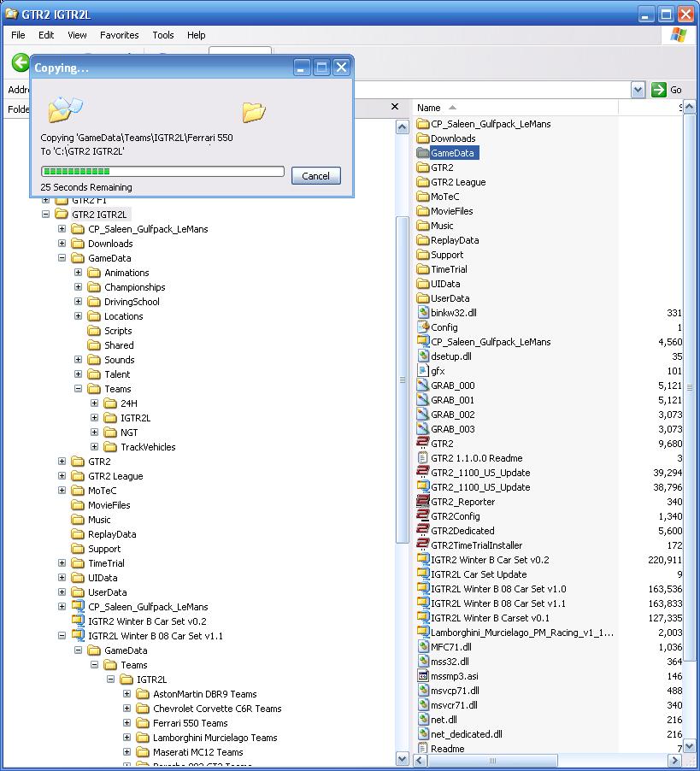
Task: Maximize the GTR2 IGTR2L Explorer window
Action: [666, 15]
